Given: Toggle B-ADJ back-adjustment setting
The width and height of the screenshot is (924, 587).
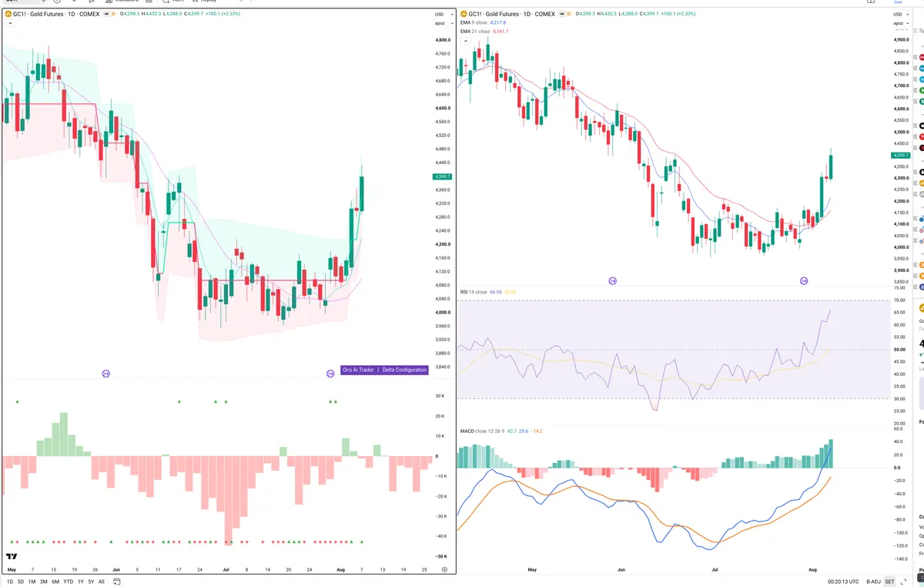Looking at the screenshot, I should 873,582.
